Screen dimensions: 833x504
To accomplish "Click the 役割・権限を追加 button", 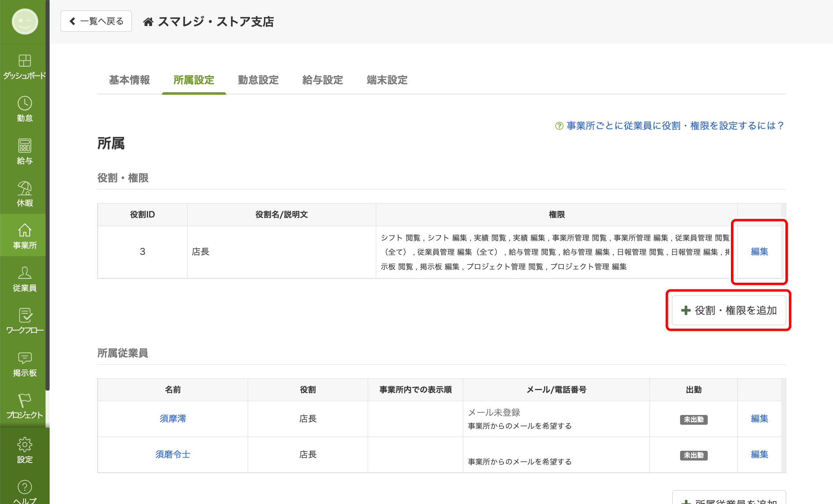I will tap(729, 311).
